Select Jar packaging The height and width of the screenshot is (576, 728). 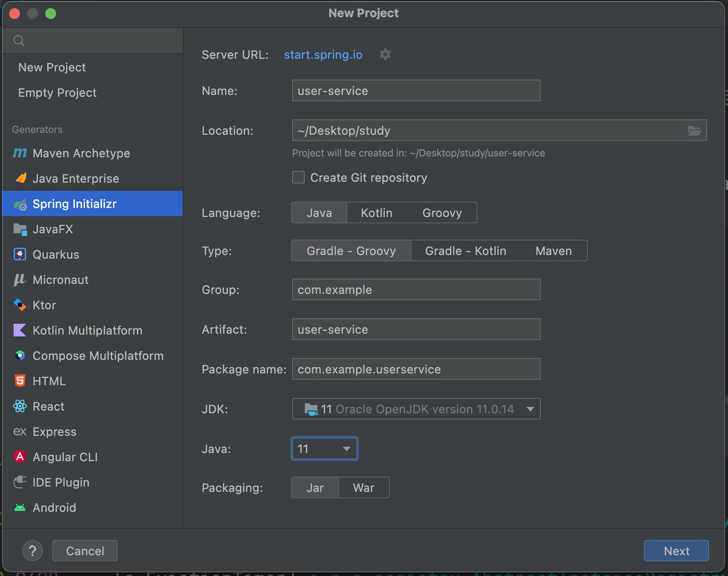coord(315,487)
